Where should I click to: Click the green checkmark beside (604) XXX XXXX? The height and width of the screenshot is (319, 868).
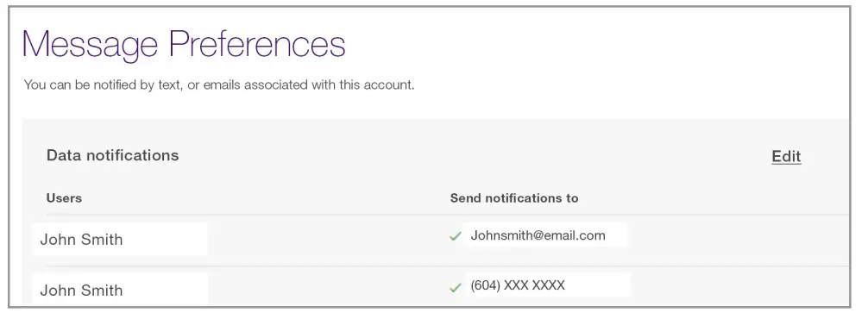[456, 287]
